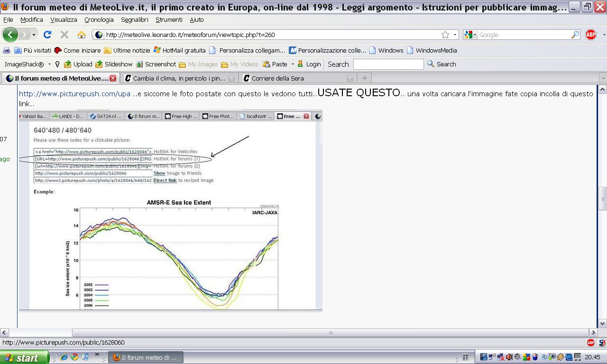Click in the ImageShack Search text field
The width and height of the screenshot is (607, 364).
[388, 64]
